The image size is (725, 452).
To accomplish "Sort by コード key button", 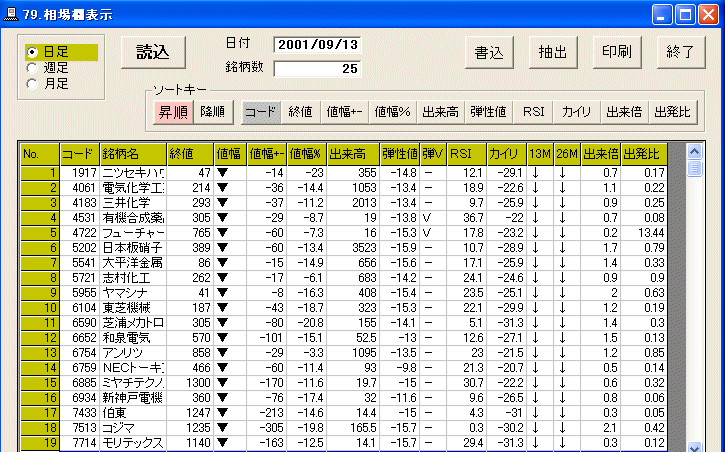I will (x=261, y=112).
